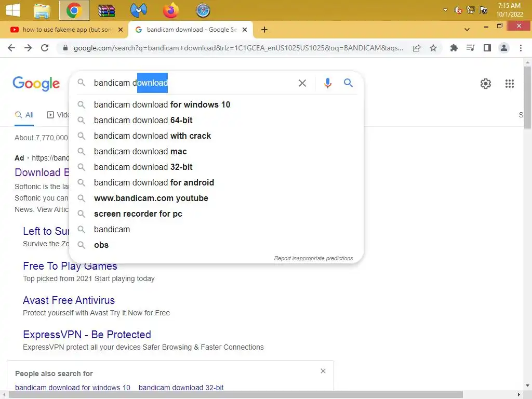Click the network tray icon
Screen dimensions: 532x399
(x=471, y=10)
